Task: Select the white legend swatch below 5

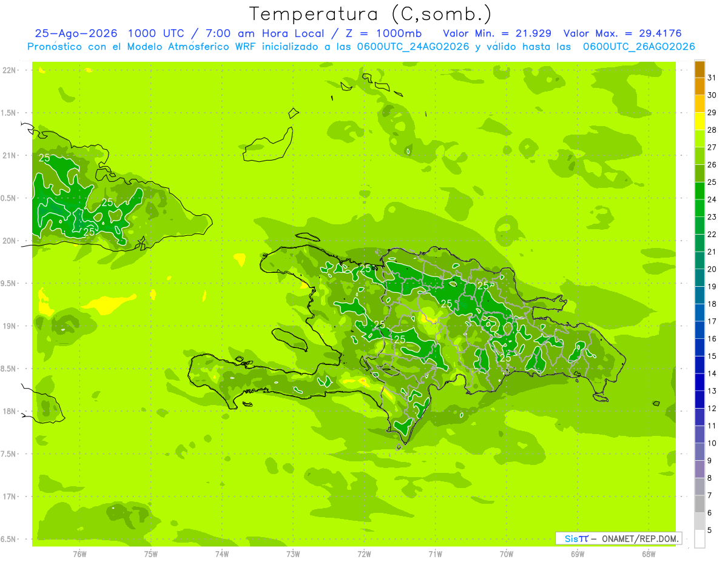Action: point(699,539)
